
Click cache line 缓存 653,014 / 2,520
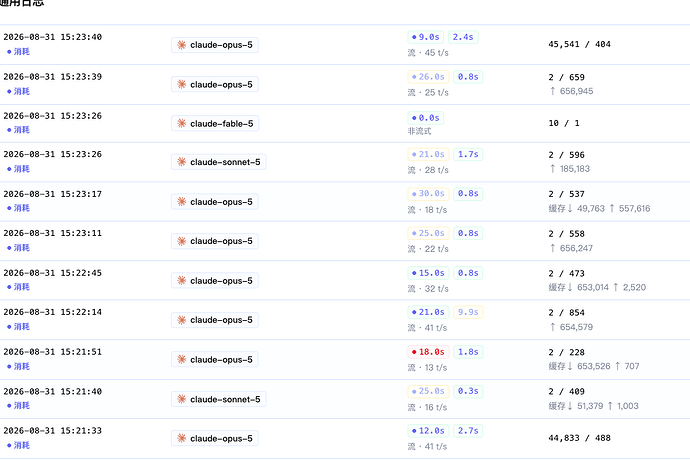(x=598, y=287)
